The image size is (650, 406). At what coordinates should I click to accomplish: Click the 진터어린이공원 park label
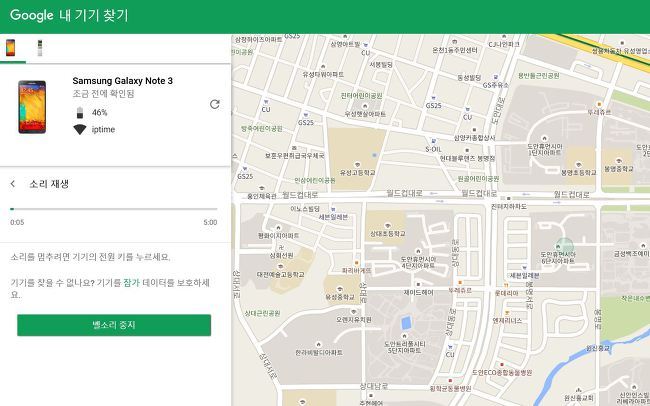click(x=361, y=96)
